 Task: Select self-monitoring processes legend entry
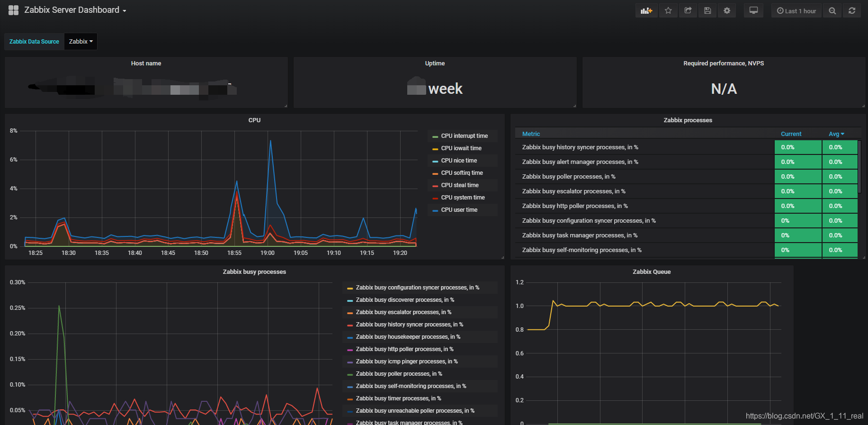coord(411,386)
